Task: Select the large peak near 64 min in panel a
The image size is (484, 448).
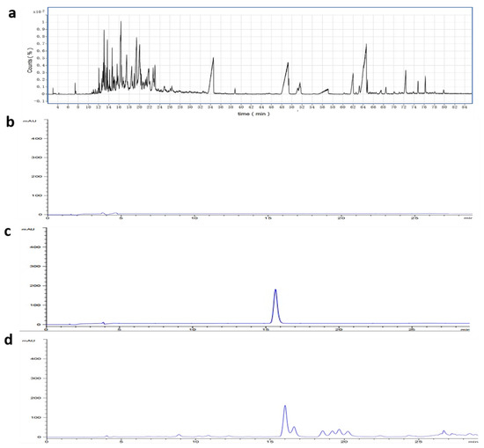Action: (365, 69)
